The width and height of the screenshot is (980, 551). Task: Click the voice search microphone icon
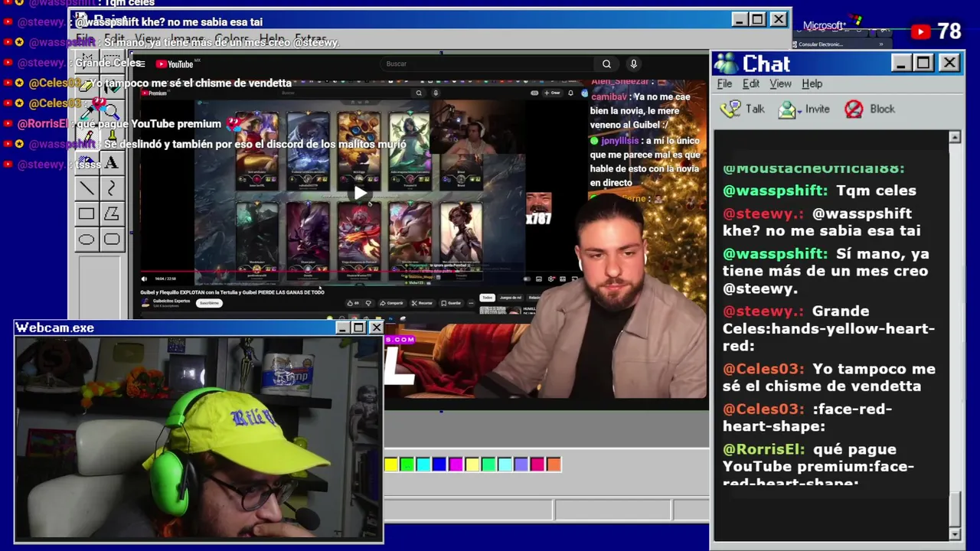[x=633, y=64]
